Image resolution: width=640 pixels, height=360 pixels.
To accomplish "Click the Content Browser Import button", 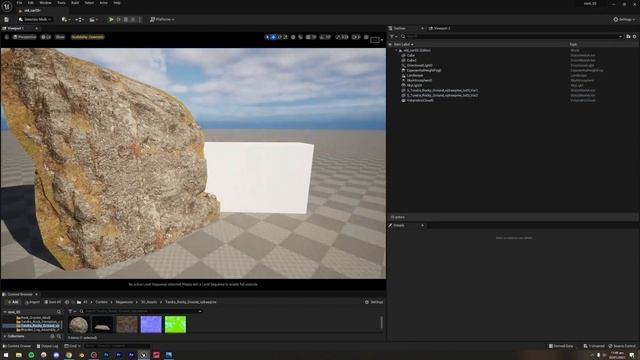I will coord(32,302).
